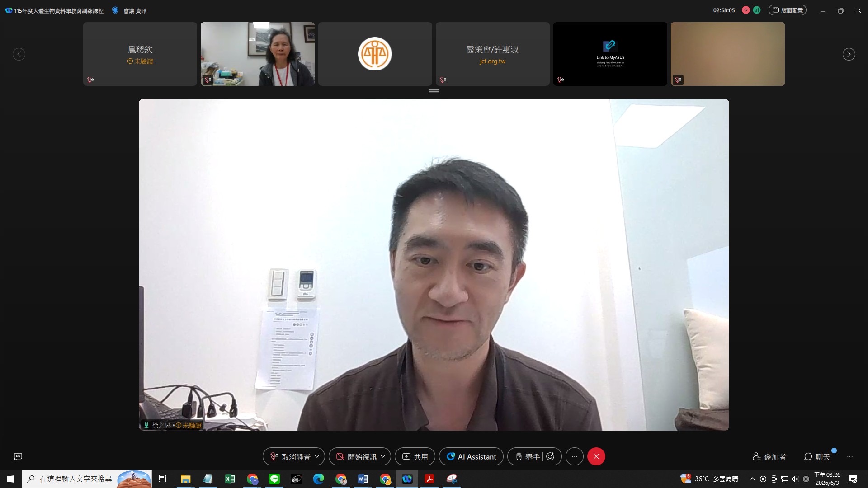Open the 參加者 participants panel
The height and width of the screenshot is (488, 868).
coord(769,457)
